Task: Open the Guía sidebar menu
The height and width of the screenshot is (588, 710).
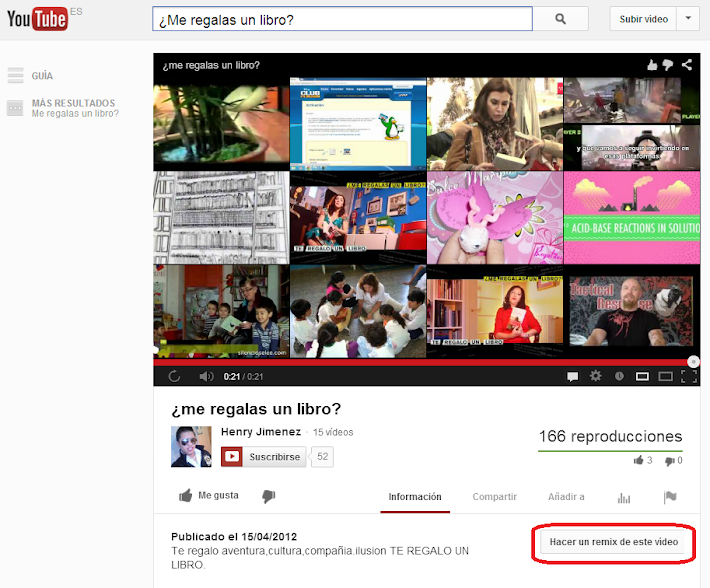Action: pos(42,76)
